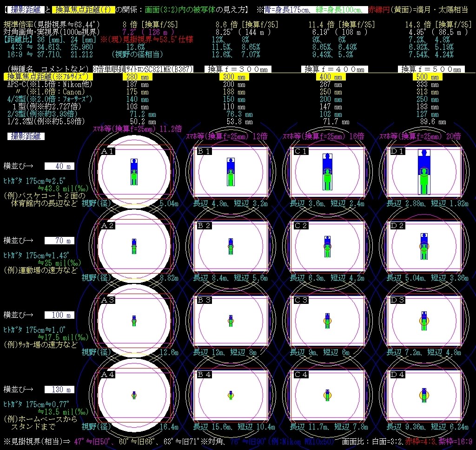
Task: Open the A1 circular view panel
Action: (x=134, y=172)
